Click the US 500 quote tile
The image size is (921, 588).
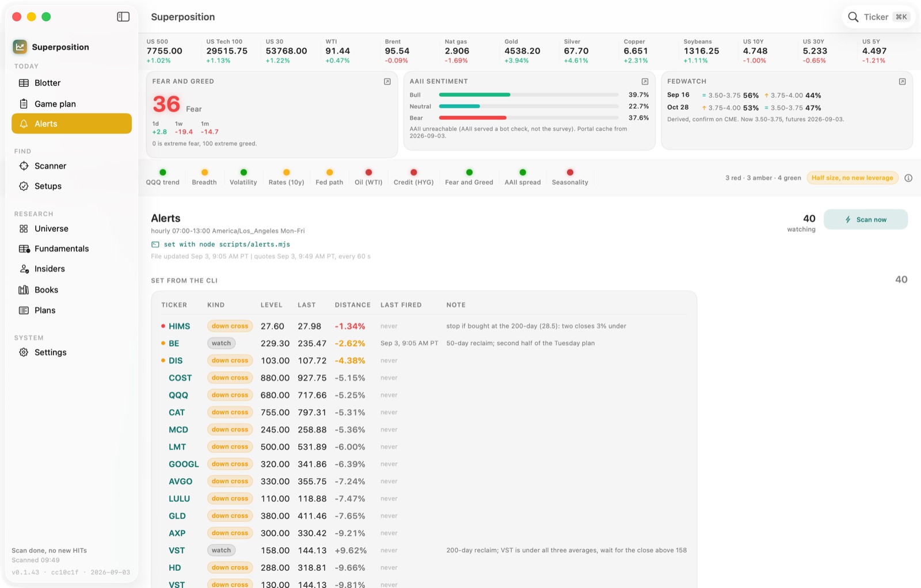[165, 51]
